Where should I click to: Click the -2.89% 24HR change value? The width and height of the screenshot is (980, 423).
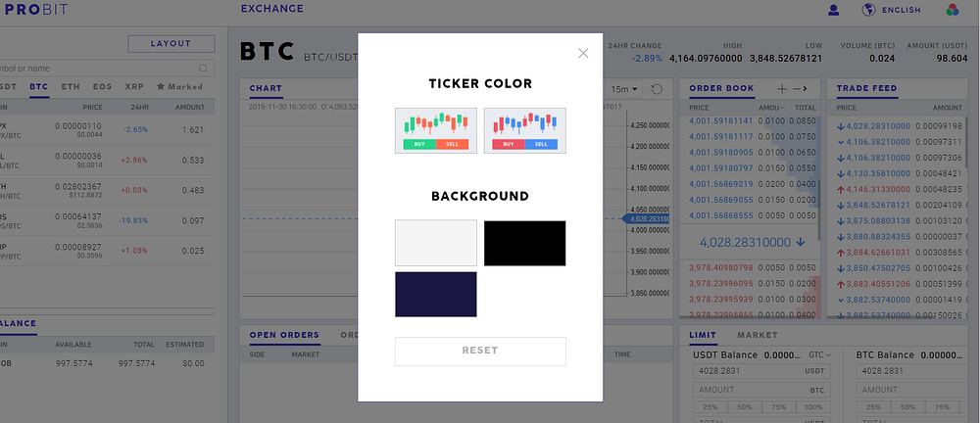pyautogui.click(x=646, y=58)
